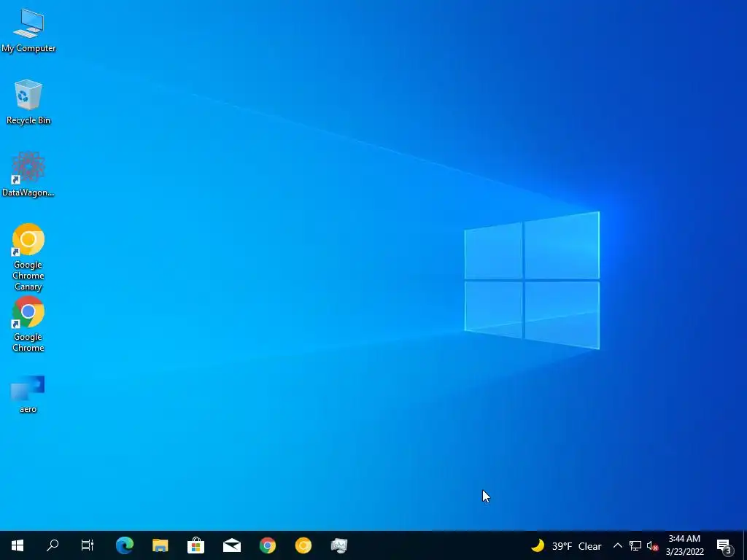Viewport: 747px width, 560px height.
Task: Open the Windows Start menu
Action: [x=18, y=545]
